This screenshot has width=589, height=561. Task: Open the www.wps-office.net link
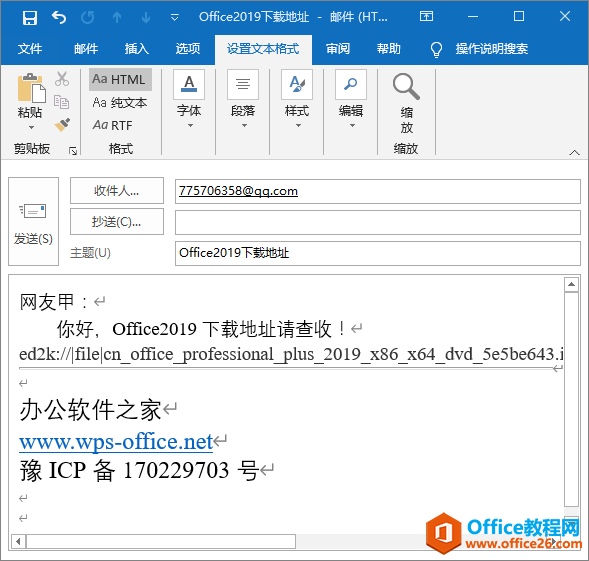pyautogui.click(x=116, y=442)
